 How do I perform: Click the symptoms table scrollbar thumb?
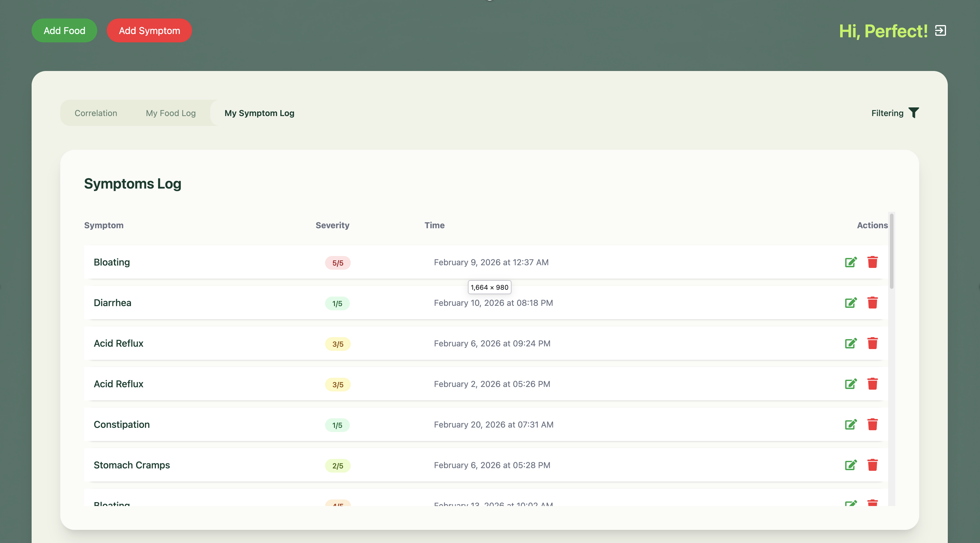(x=891, y=251)
